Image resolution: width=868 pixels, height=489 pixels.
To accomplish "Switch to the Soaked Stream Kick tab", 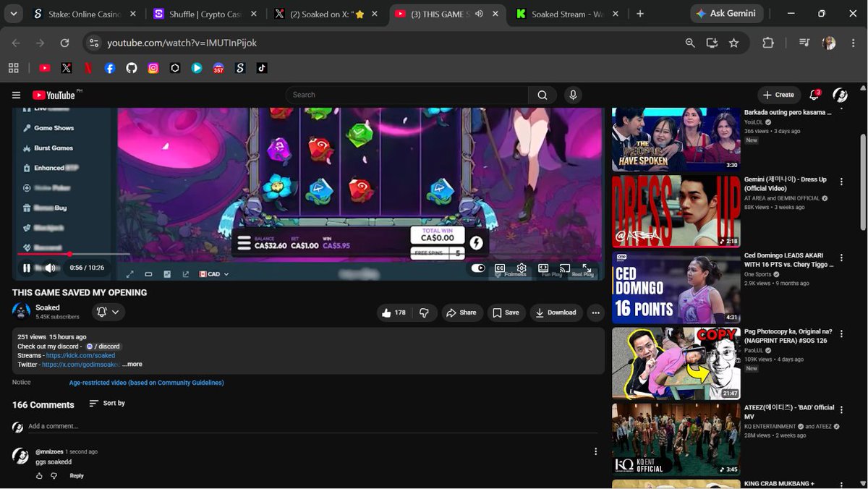I will click(x=568, y=14).
